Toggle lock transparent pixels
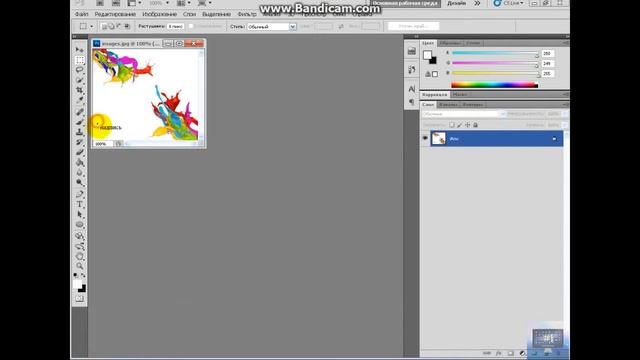640x360 pixels. click(452, 125)
